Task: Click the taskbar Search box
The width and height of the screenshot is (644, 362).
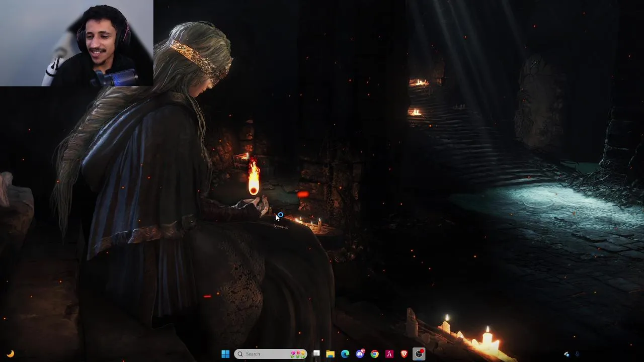Action: (271, 354)
